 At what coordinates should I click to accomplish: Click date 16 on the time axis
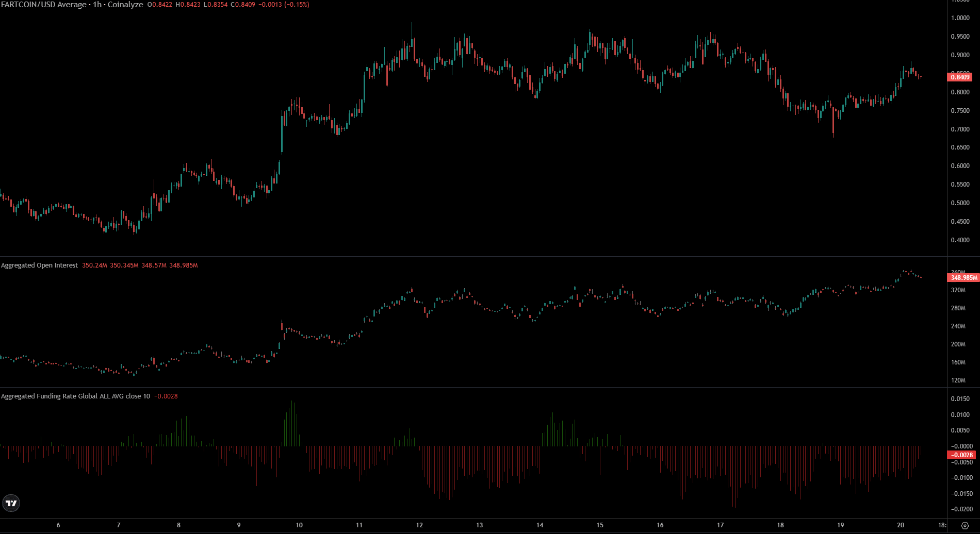pyautogui.click(x=660, y=525)
